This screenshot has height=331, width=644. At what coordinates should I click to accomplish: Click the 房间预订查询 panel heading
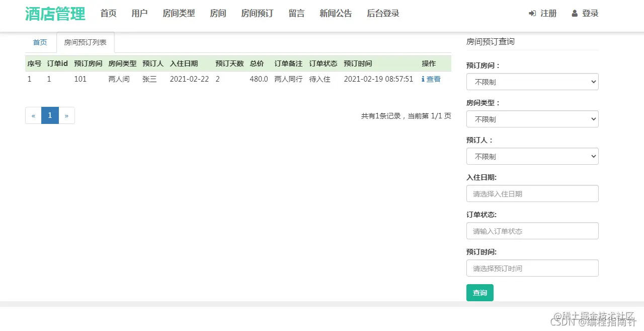click(491, 42)
